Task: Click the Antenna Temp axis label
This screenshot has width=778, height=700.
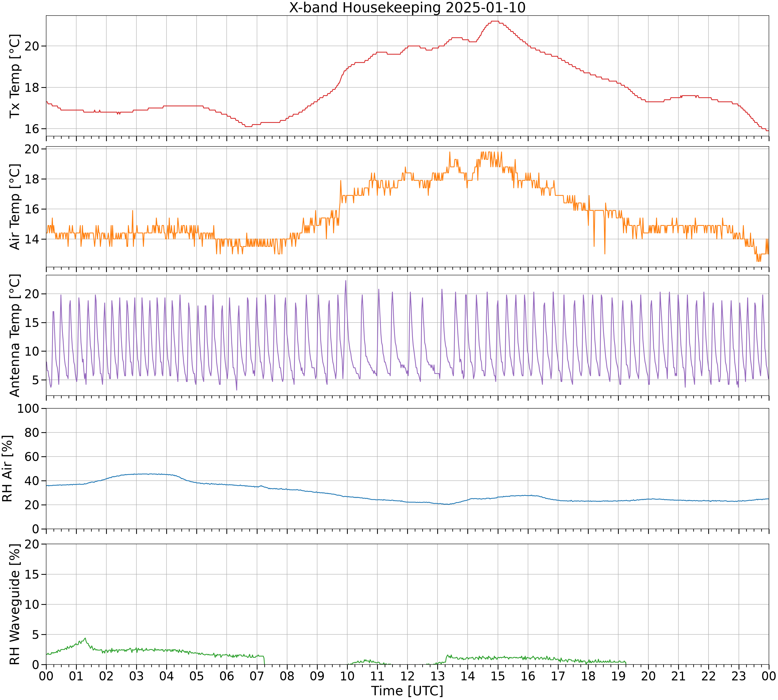Action: click(14, 335)
